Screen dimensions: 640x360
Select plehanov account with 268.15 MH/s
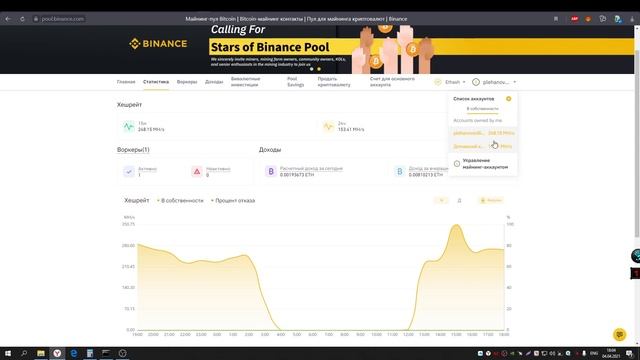pos(483,133)
